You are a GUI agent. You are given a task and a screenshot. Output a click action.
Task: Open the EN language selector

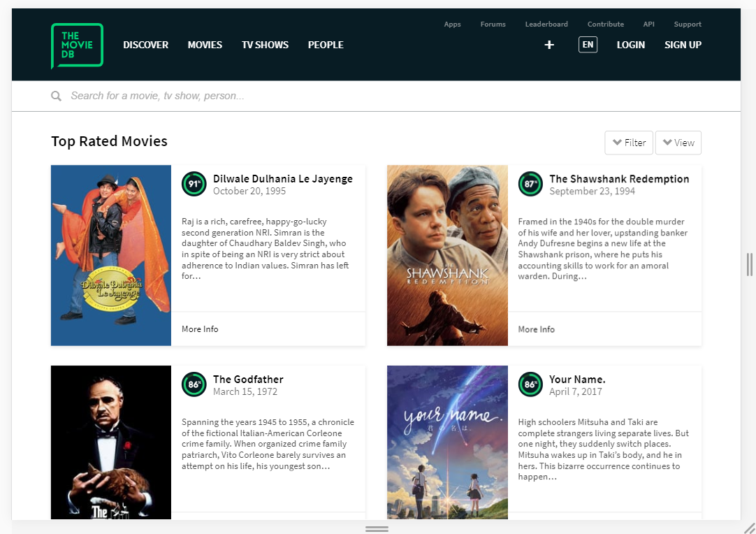coord(588,45)
